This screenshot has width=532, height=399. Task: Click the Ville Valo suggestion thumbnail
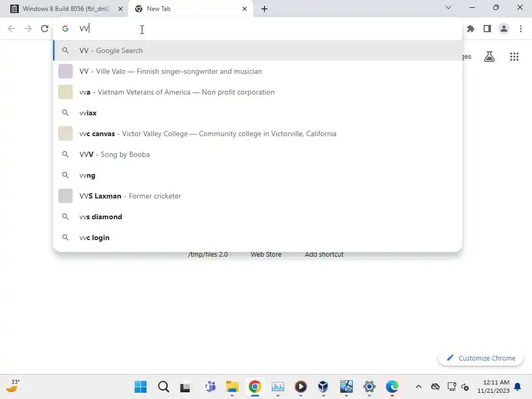(x=65, y=71)
